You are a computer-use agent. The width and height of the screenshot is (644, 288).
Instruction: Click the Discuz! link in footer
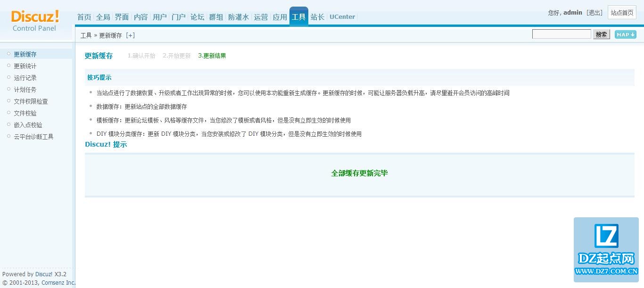tap(44, 274)
